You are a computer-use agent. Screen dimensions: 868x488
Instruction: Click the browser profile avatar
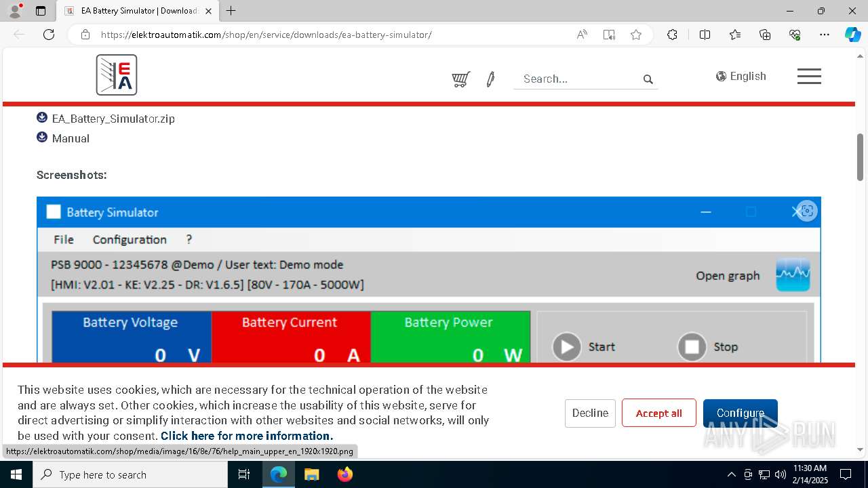pyautogui.click(x=15, y=11)
